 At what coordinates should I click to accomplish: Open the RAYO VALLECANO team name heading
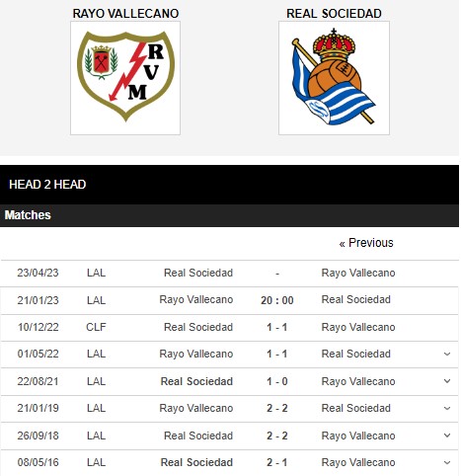[125, 14]
